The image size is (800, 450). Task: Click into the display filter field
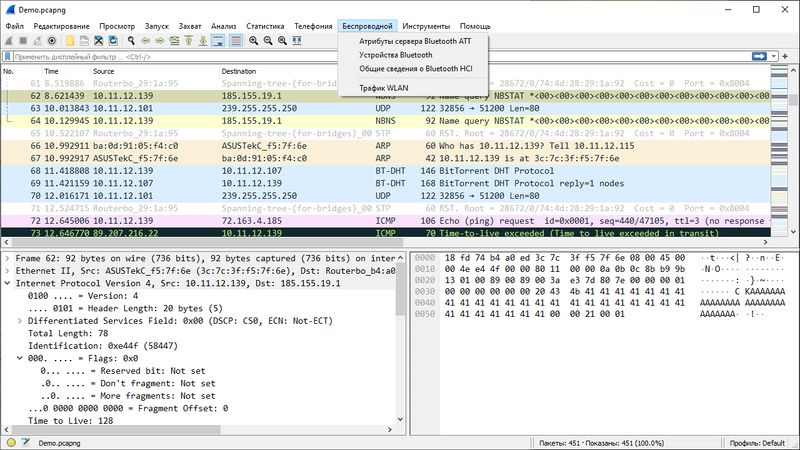pos(378,57)
